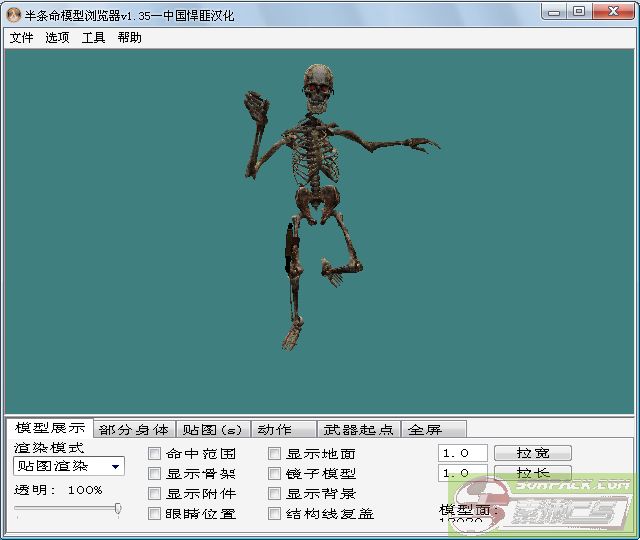
Task: Open the 文件 menu
Action: 21,38
